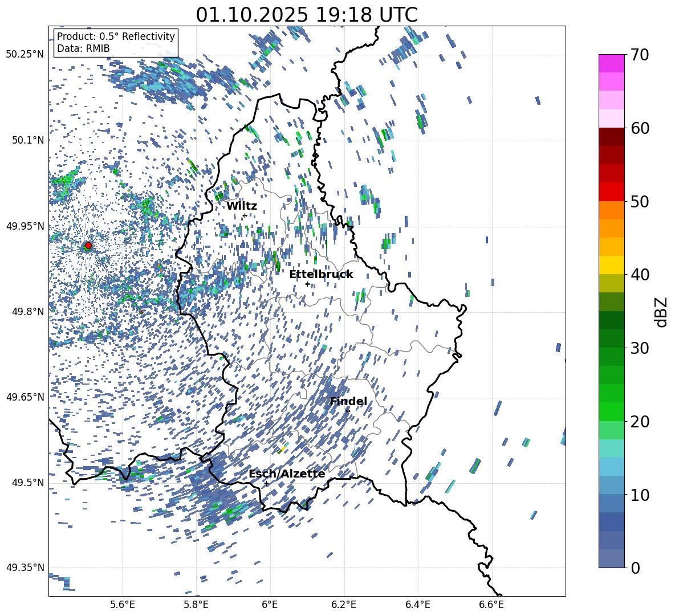Viewport: 675px width, 616px height.
Task: Select the Ettelbruck city label
Action: [321, 275]
